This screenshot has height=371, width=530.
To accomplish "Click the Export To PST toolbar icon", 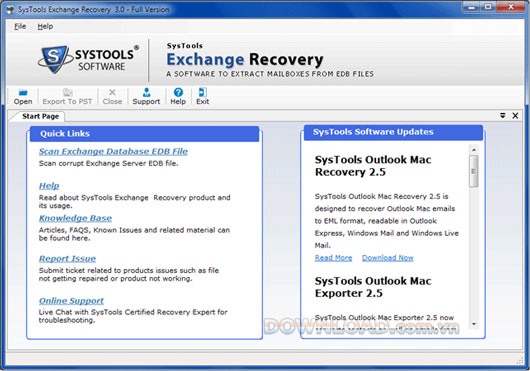I will point(67,96).
